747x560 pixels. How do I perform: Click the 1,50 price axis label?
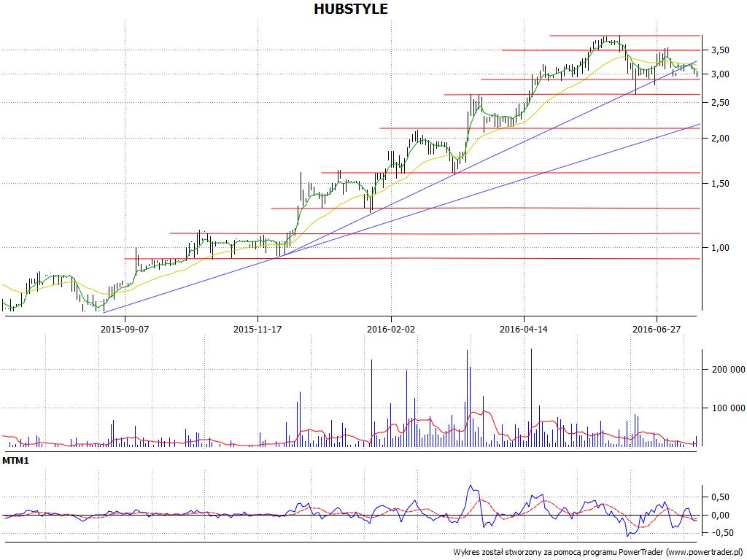(720, 184)
